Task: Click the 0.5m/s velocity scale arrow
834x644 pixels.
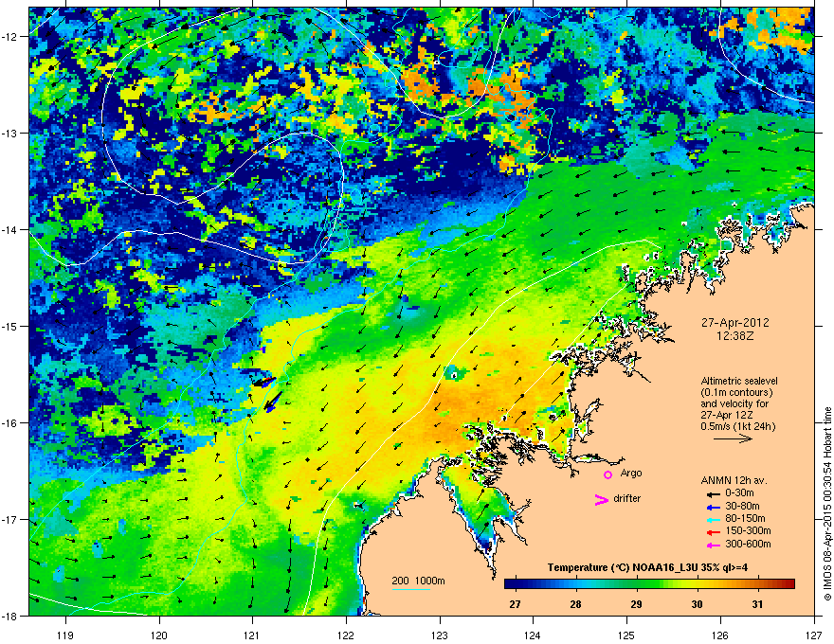Action: pos(733,438)
